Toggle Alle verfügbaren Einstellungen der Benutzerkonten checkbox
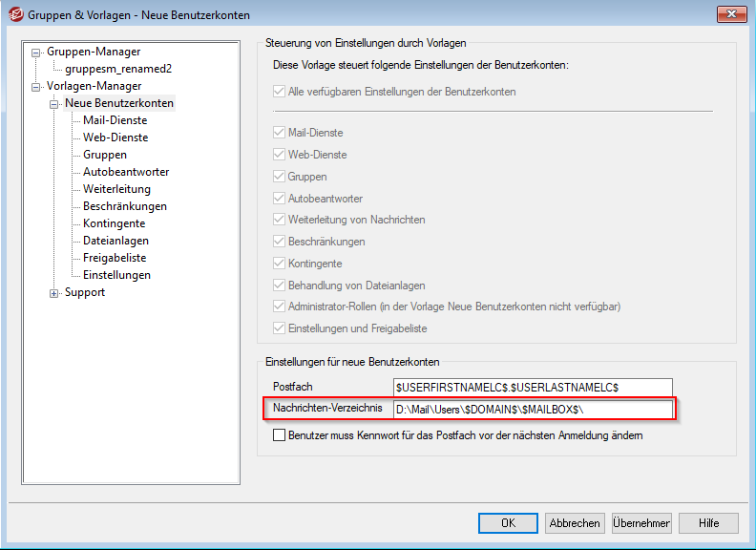This screenshot has width=756, height=550. coord(280,92)
